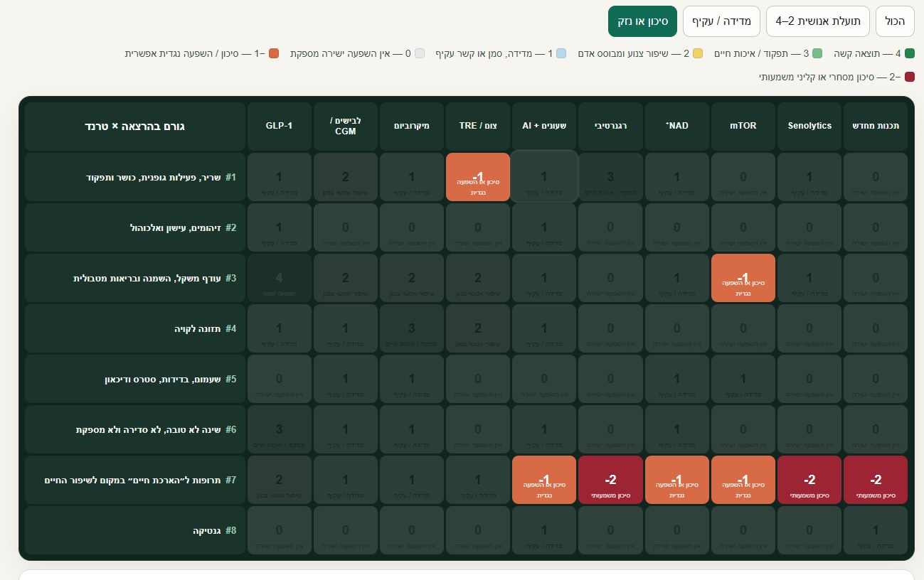The height and width of the screenshot is (580, 924).
Task: Click the dimmed 4 cell in row #3, GLP-1
Action: tap(279, 278)
